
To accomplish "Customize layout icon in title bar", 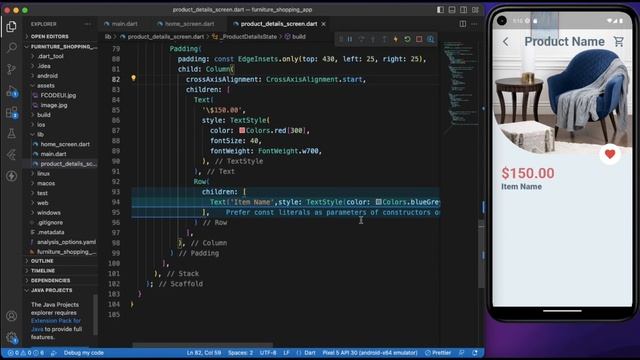I will pyautogui.click(x=475, y=9).
